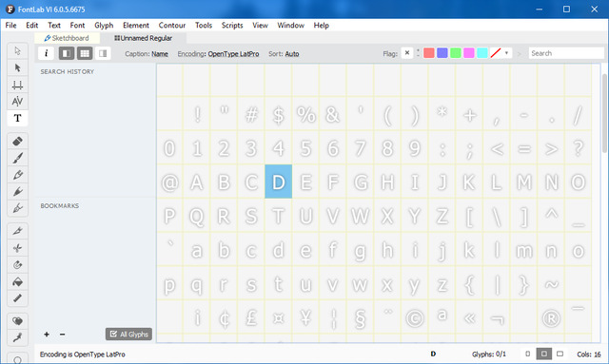Select the Scissors tool
Screen dimensions: 609x364
tap(17, 248)
